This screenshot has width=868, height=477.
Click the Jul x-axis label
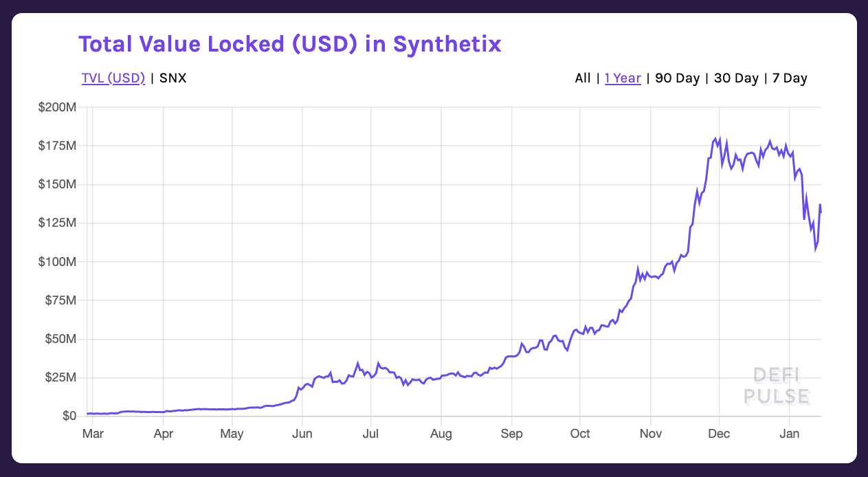[x=371, y=434]
